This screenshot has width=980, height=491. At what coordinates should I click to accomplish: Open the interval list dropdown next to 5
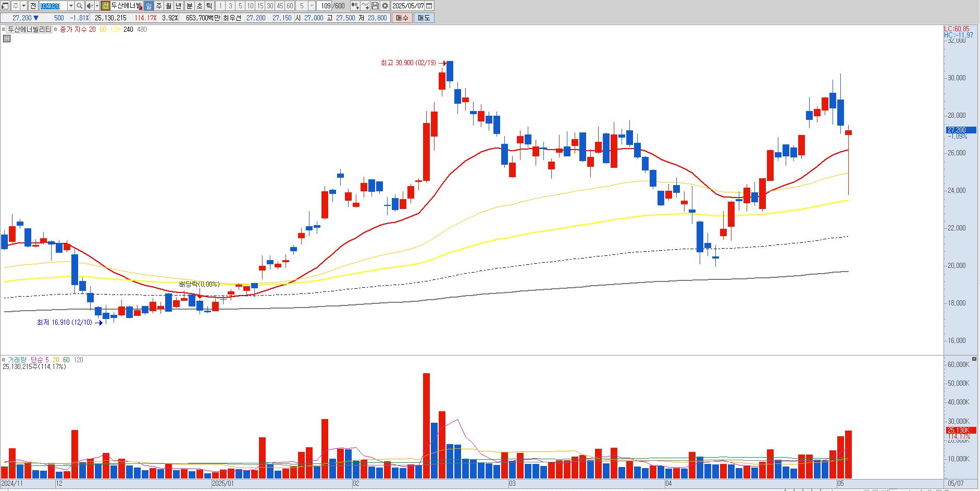coord(312,6)
